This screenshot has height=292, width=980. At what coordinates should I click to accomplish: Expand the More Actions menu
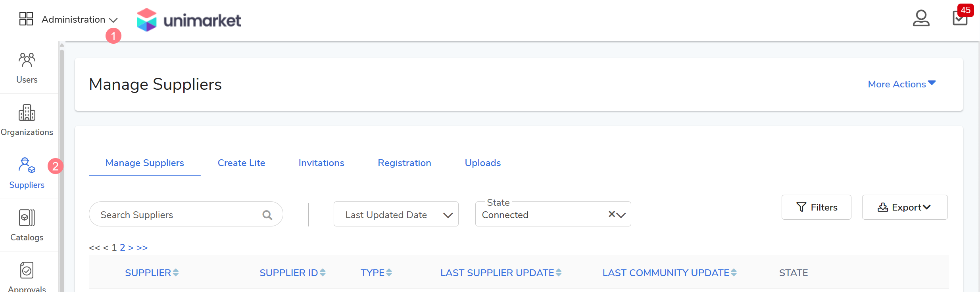coord(901,84)
